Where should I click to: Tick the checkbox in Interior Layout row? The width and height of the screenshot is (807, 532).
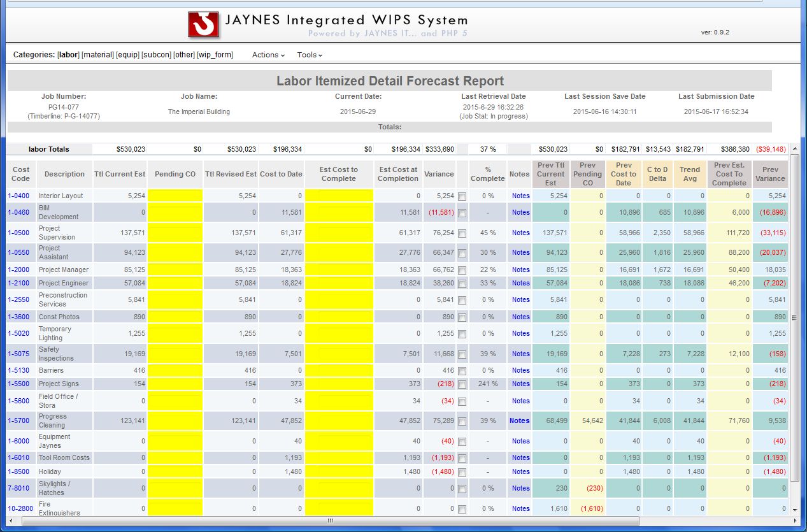[x=462, y=196]
